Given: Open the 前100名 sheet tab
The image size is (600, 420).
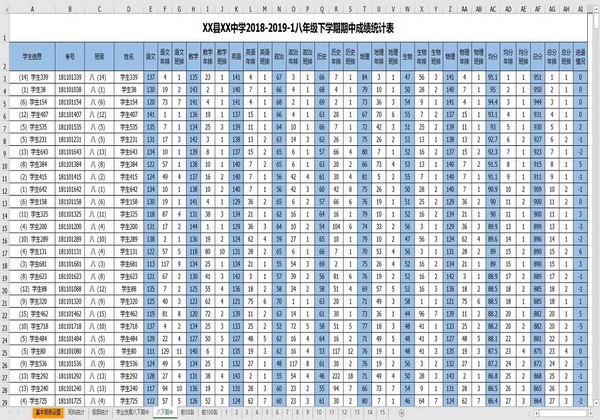Looking at the screenshot, I should tap(209, 413).
